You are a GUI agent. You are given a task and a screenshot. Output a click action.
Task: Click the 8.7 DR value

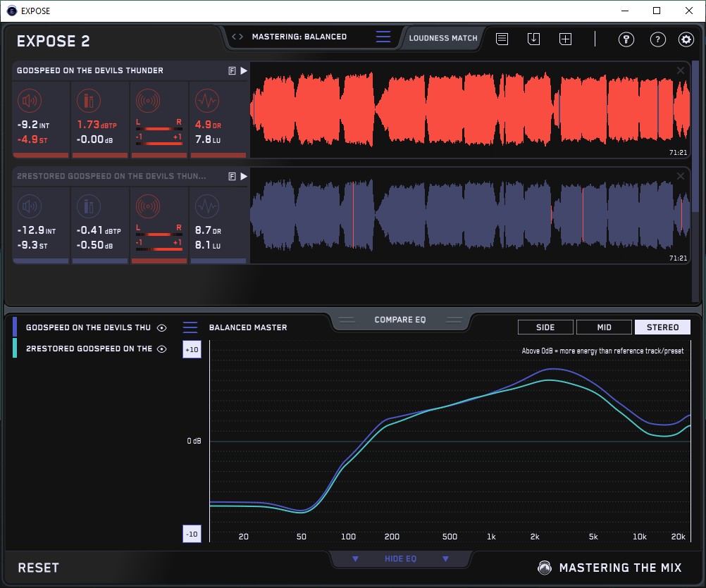tap(208, 230)
